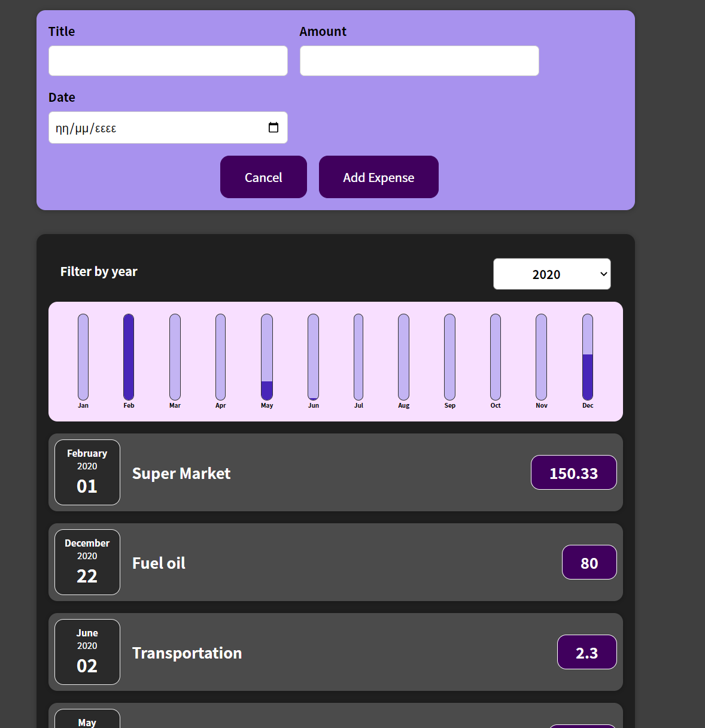Select the Super Market expense title
705x728 pixels.
tap(181, 474)
